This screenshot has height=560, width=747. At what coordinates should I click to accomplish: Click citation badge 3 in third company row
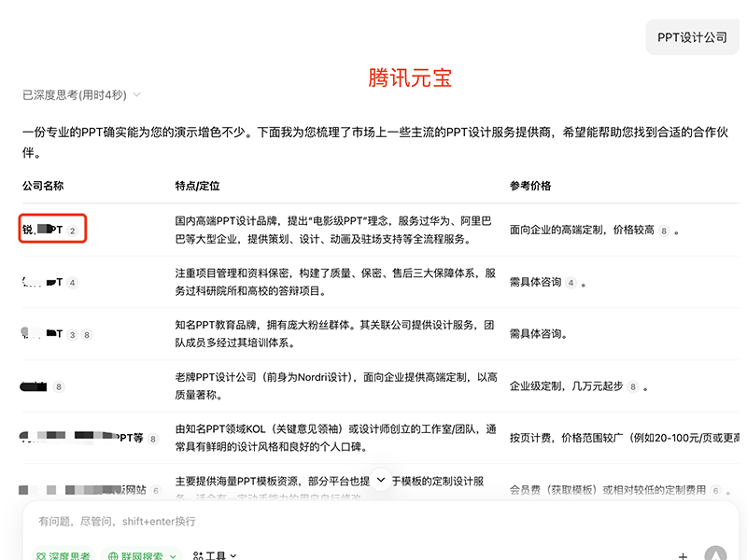pyautogui.click(x=73, y=334)
